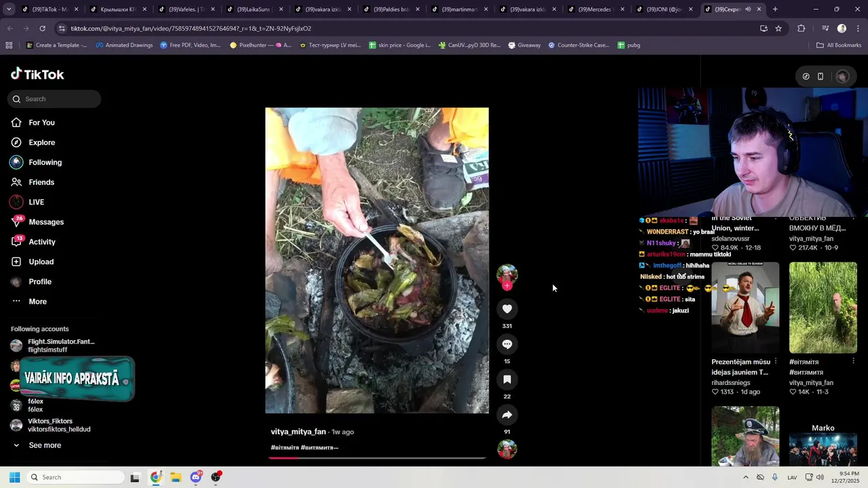Open the profile avatar at top right
Viewport: 868px width, 488px height.
842,77
